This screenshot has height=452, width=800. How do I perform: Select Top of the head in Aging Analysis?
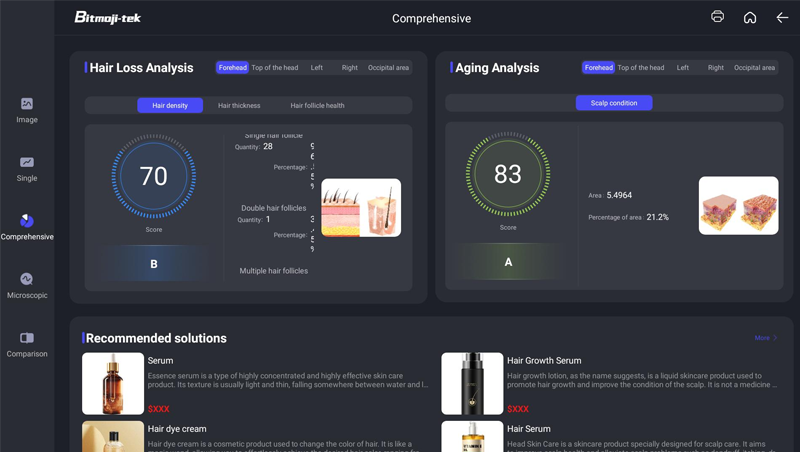(x=641, y=67)
